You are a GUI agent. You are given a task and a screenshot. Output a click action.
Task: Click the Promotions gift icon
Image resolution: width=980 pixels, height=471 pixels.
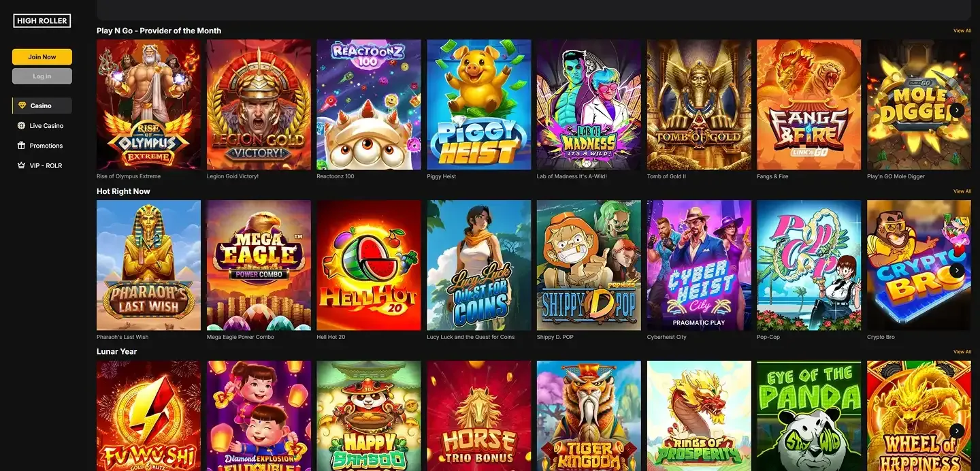click(22, 146)
